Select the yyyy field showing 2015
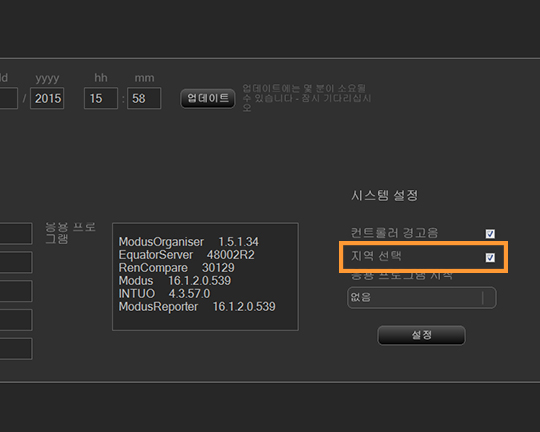This screenshot has width=540, height=432. 47,99
